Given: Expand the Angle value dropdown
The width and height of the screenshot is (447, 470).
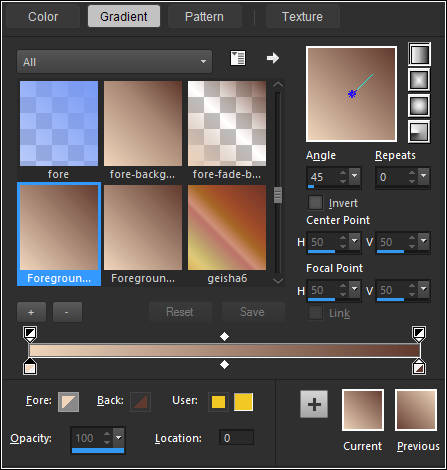Looking at the screenshot, I should [354, 175].
